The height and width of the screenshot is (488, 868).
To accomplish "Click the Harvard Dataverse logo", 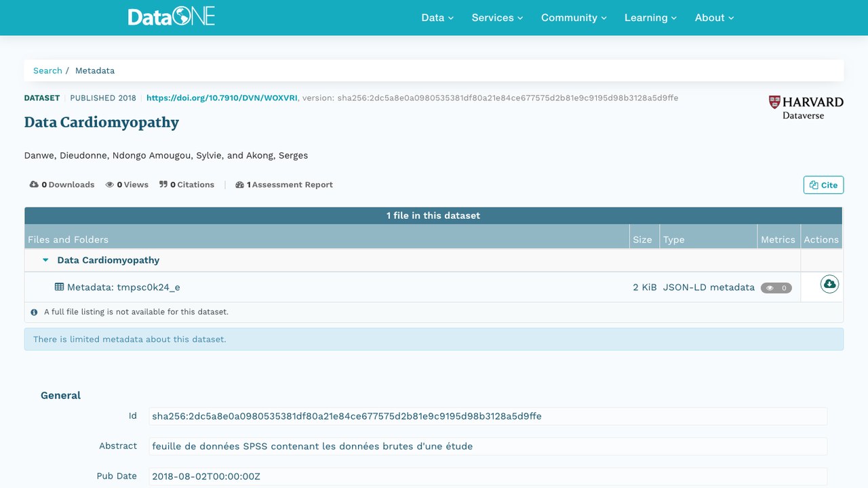I will click(806, 107).
